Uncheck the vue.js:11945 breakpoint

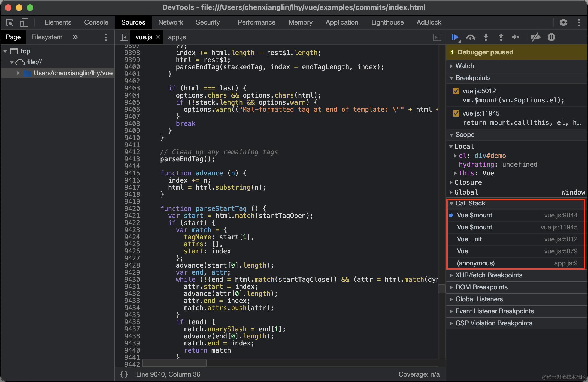pos(456,113)
